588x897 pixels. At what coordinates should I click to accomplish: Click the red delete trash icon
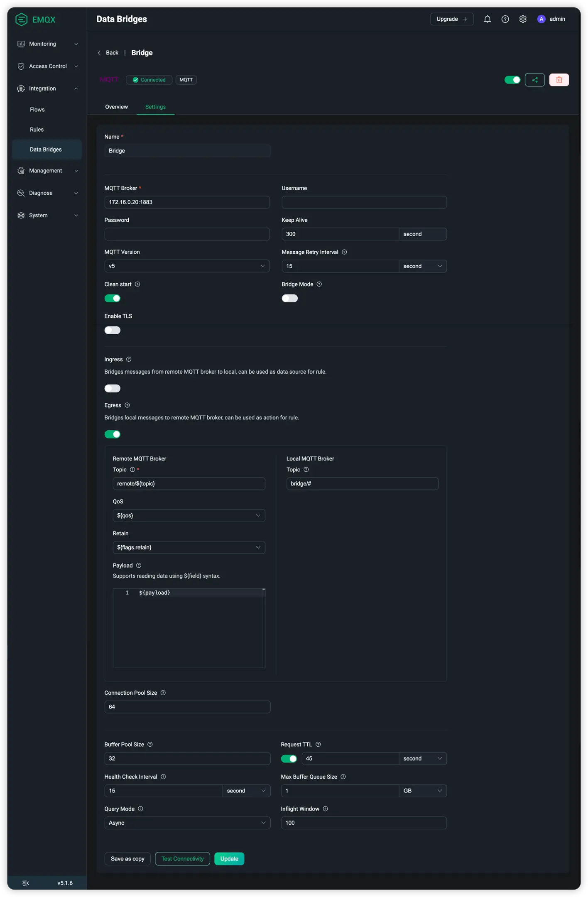coord(559,80)
